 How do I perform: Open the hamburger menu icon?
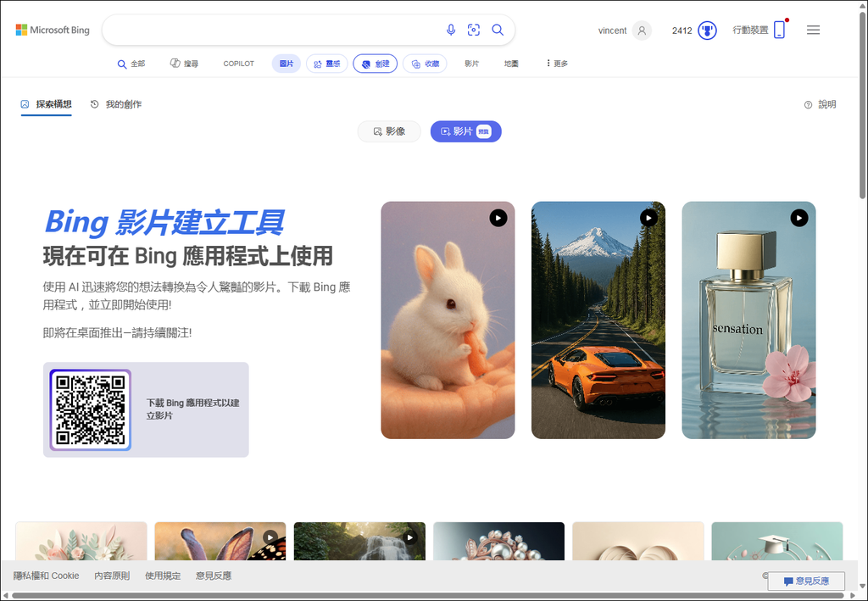pos(813,30)
